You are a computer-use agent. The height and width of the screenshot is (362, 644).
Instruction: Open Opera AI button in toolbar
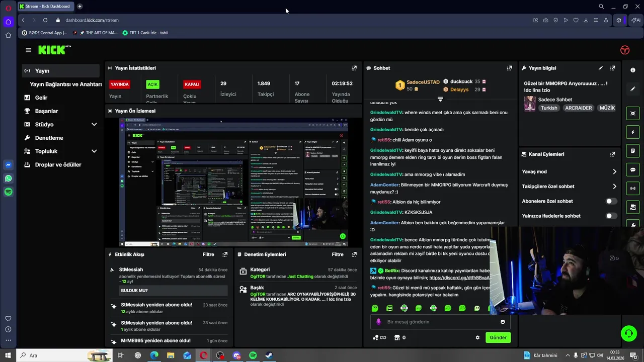pyautogui.click(x=636, y=20)
